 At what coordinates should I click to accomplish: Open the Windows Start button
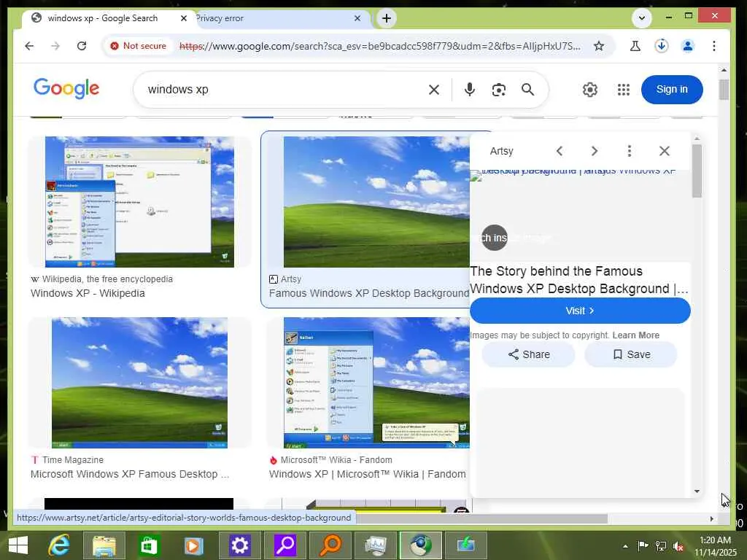click(18, 545)
